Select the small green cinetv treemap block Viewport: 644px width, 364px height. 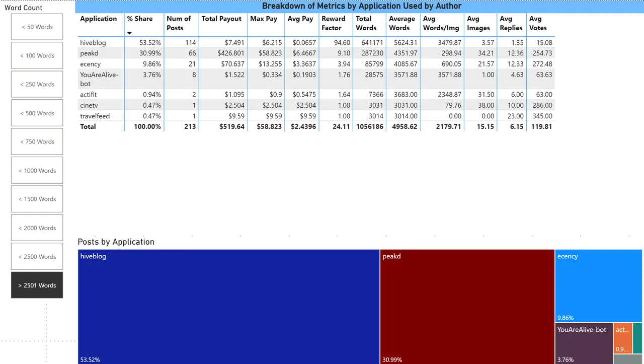pos(637,338)
